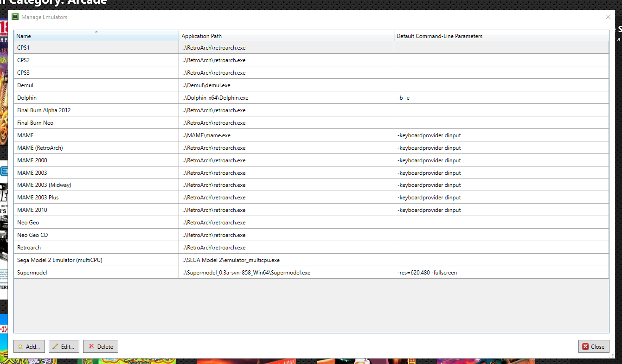This screenshot has height=364, width=622.
Task: Click the Edit button
Action: pyautogui.click(x=64, y=346)
